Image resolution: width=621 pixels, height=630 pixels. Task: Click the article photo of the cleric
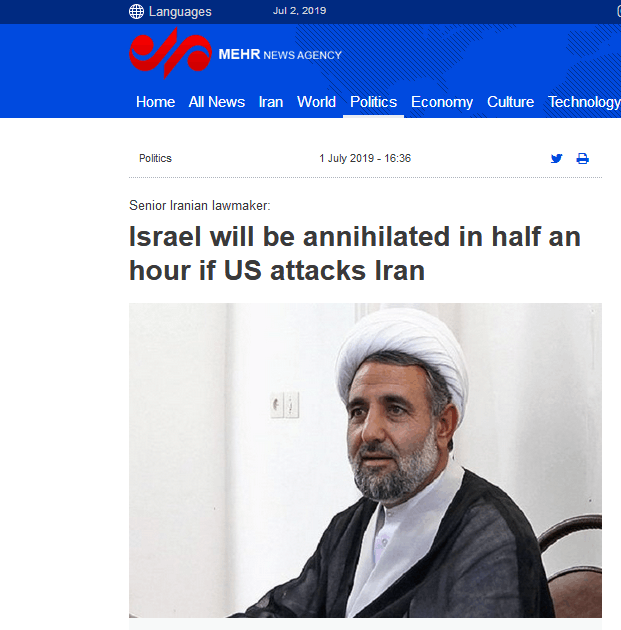pyautogui.click(x=365, y=460)
